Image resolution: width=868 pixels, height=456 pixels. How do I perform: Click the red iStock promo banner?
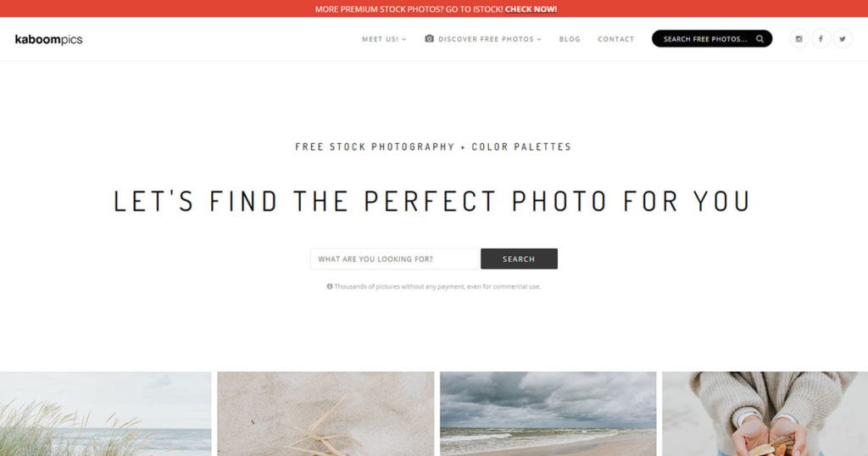coord(434,8)
